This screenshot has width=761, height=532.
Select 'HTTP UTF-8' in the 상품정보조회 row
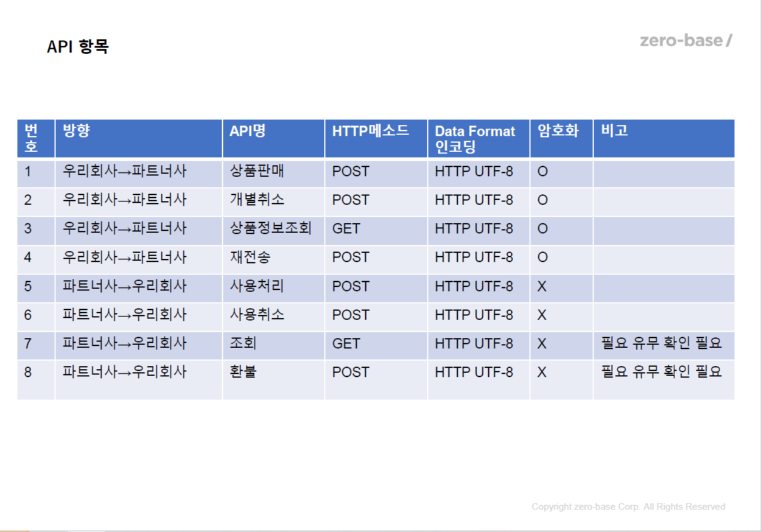click(x=479, y=230)
